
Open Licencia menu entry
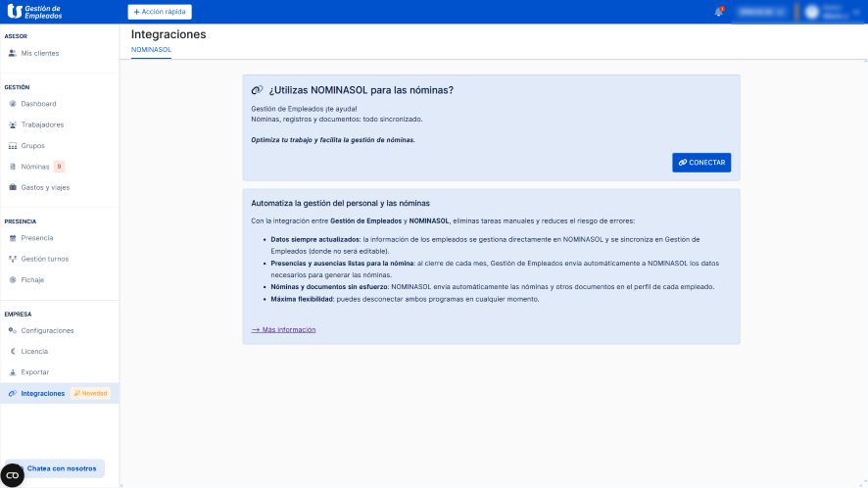tap(34, 351)
